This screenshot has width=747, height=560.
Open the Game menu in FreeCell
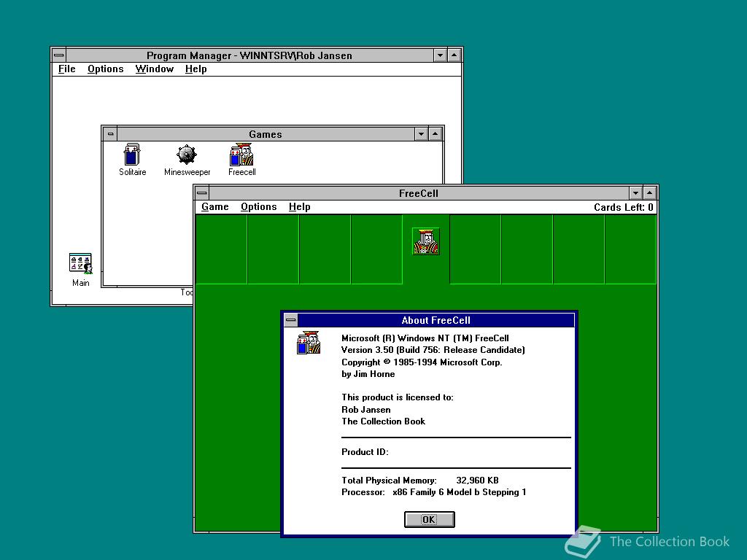[214, 206]
